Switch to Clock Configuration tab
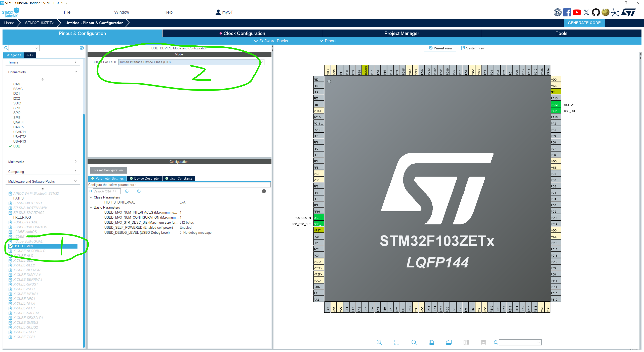This screenshot has height=352, width=644. (x=242, y=34)
